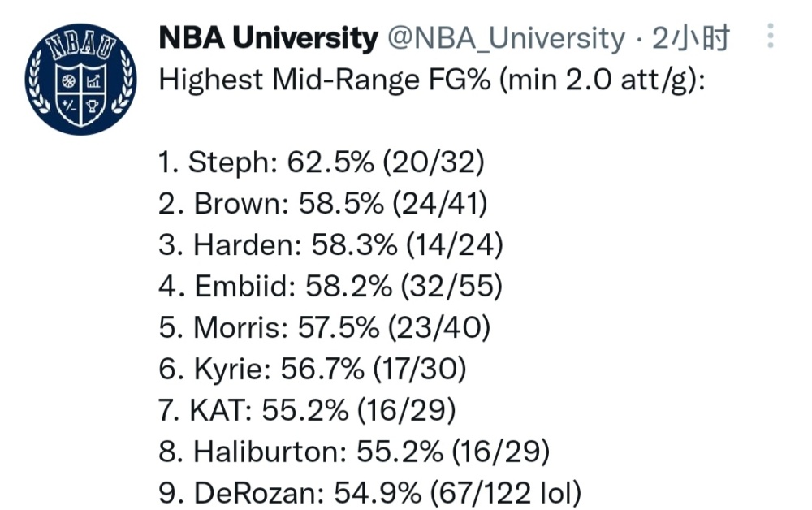Image resolution: width=812 pixels, height=510 pixels.
Task: Click the '(min 2.0 att/g)' part of heading
Action: (602, 81)
